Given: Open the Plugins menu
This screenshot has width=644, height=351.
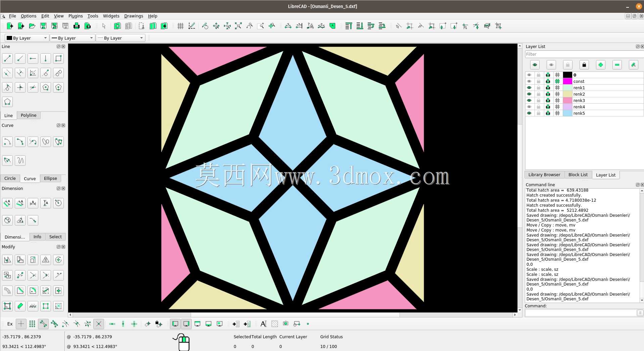Looking at the screenshot, I should pyautogui.click(x=76, y=16).
